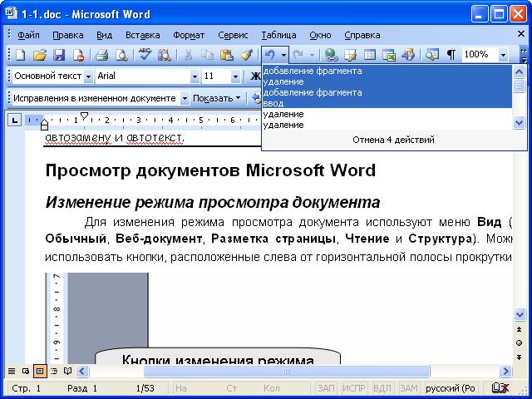Toggle ЗАП macro recording indicator
532x399 pixels.
pyautogui.click(x=326, y=388)
